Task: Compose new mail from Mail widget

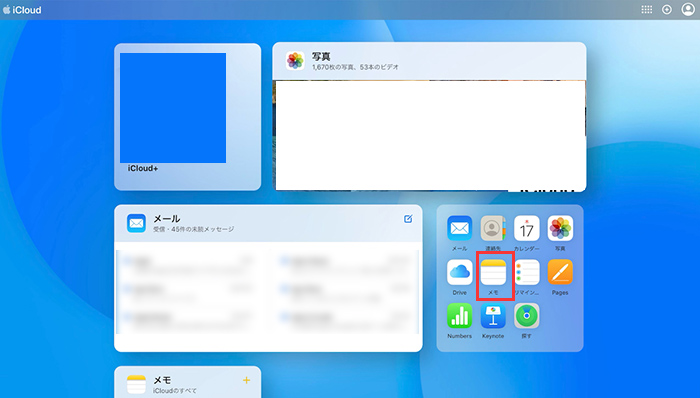Action: pos(408,219)
